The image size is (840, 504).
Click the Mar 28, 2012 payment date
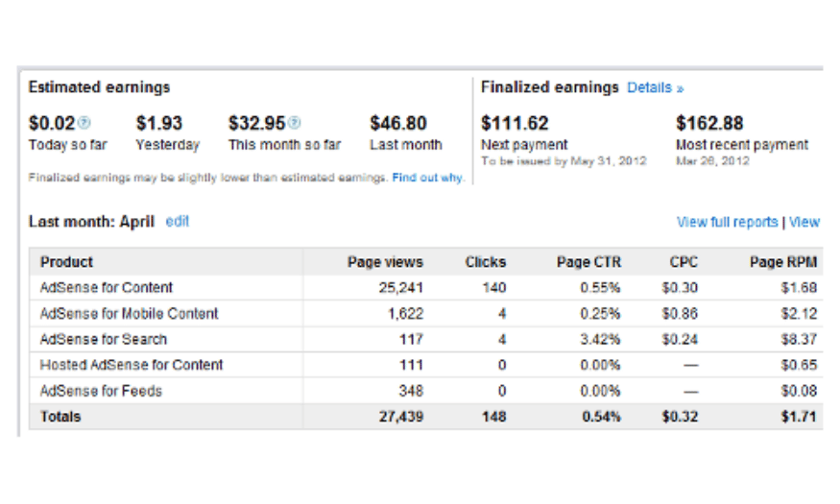(712, 160)
